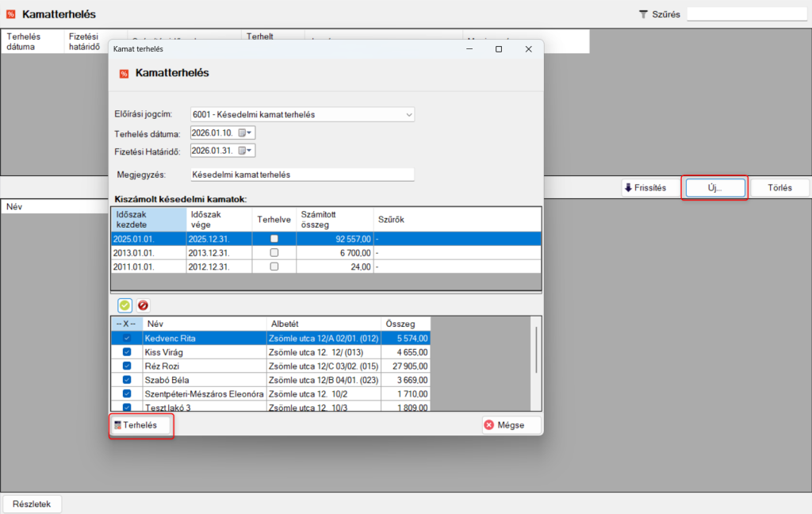This screenshot has height=514, width=812.
Task: Open calendar picker for Terhelés dátuma
Action: (242, 133)
